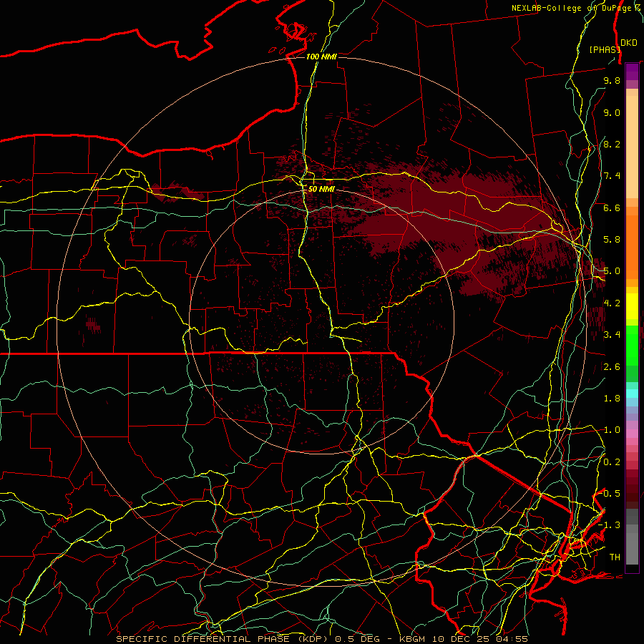Select the 6.6 scale label
Screen dimensions: 644x644
(612, 208)
